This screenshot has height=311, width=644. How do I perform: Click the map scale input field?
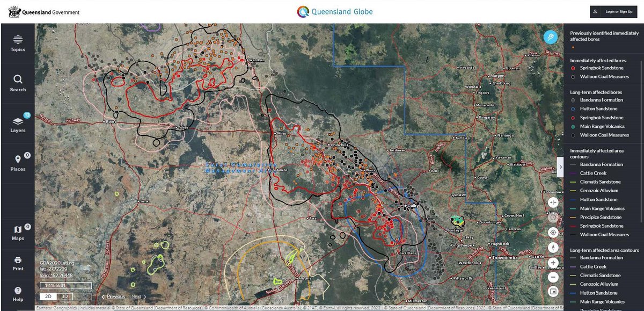click(x=65, y=286)
